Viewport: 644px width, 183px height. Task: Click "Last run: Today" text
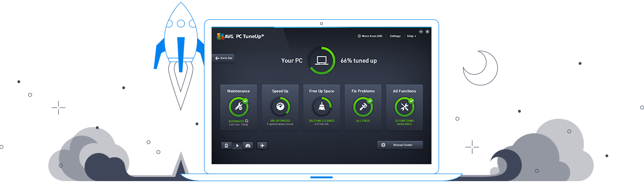[x=238, y=124]
